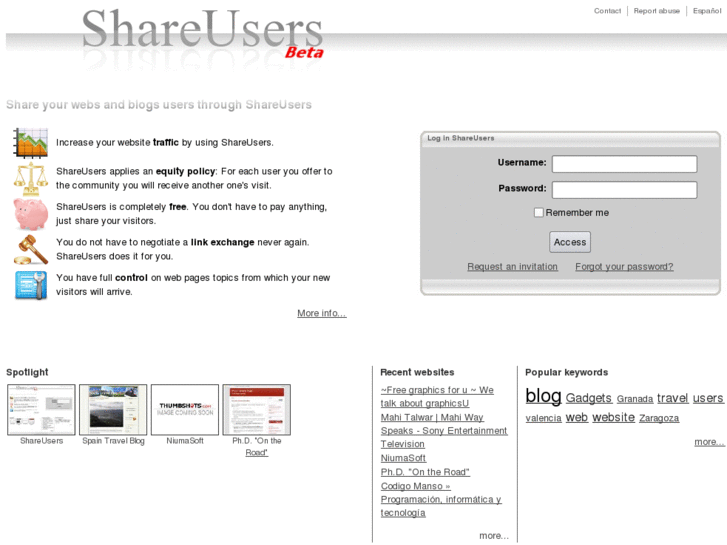Open the Request an invitation link
Image resolution: width=727 pixels, height=545 pixels.
click(512, 267)
